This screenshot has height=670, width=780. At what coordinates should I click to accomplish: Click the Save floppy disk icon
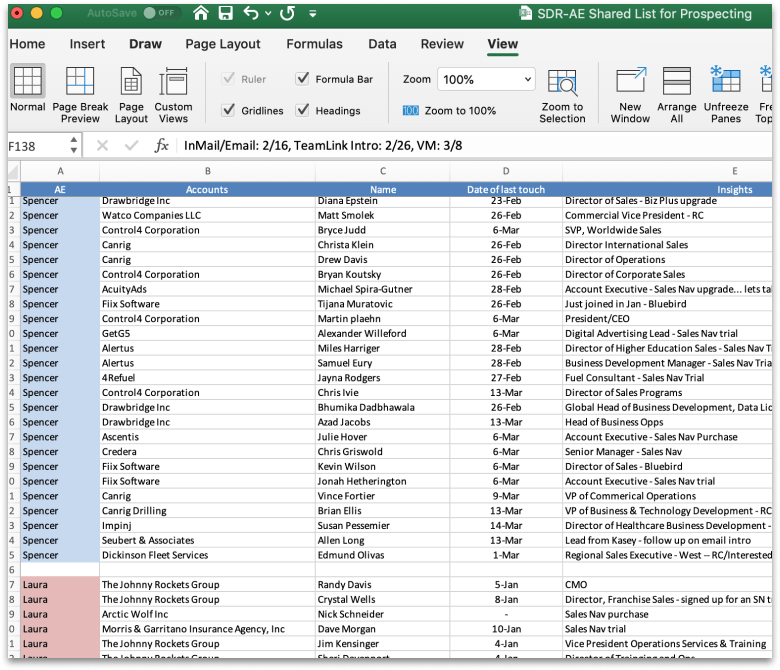[225, 13]
